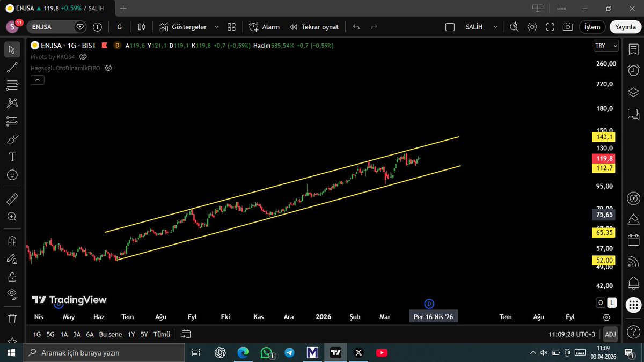Hide all drawings with eye icon
This screenshot has height=362, width=644.
(12, 294)
